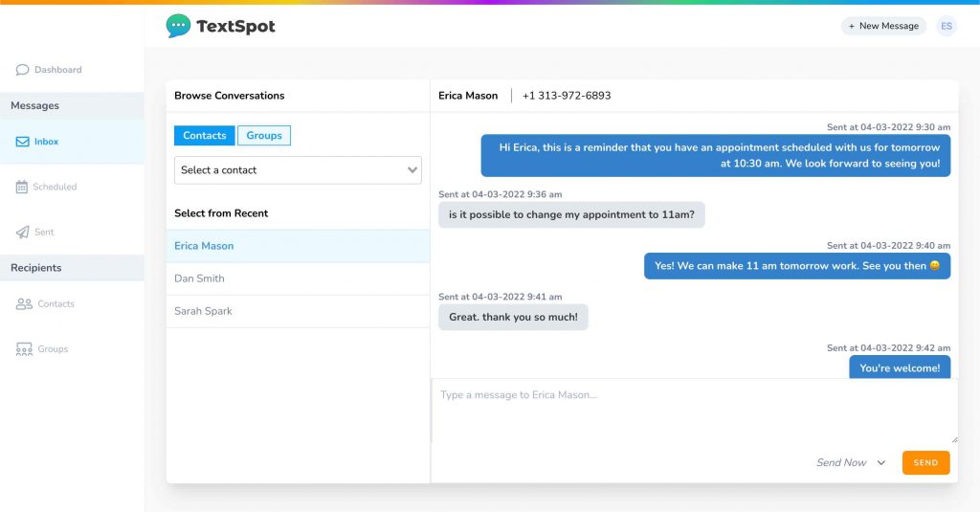Image resolution: width=980 pixels, height=512 pixels.
Task: Select Dan Smith conversation
Action: [299, 278]
